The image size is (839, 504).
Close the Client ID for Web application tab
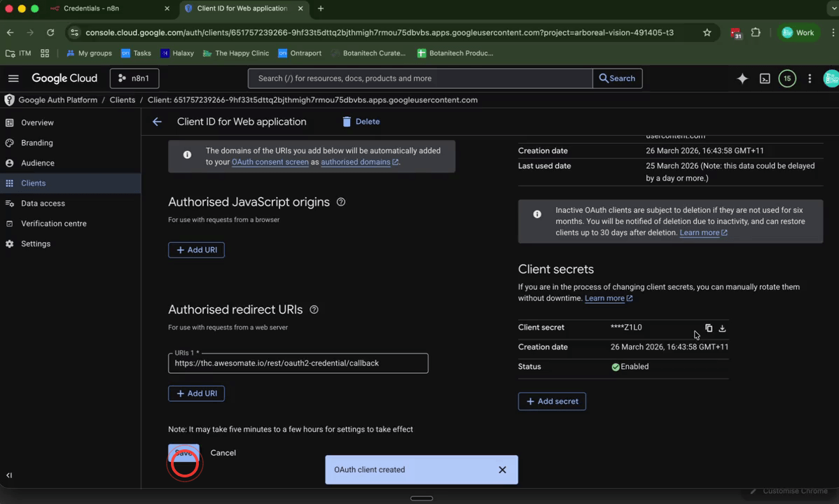[300, 8]
